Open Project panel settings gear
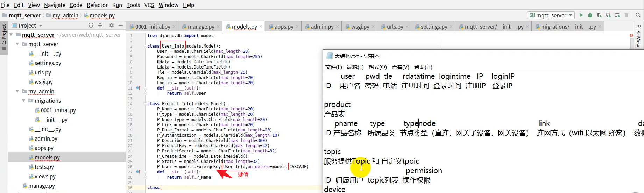 tap(112, 25)
